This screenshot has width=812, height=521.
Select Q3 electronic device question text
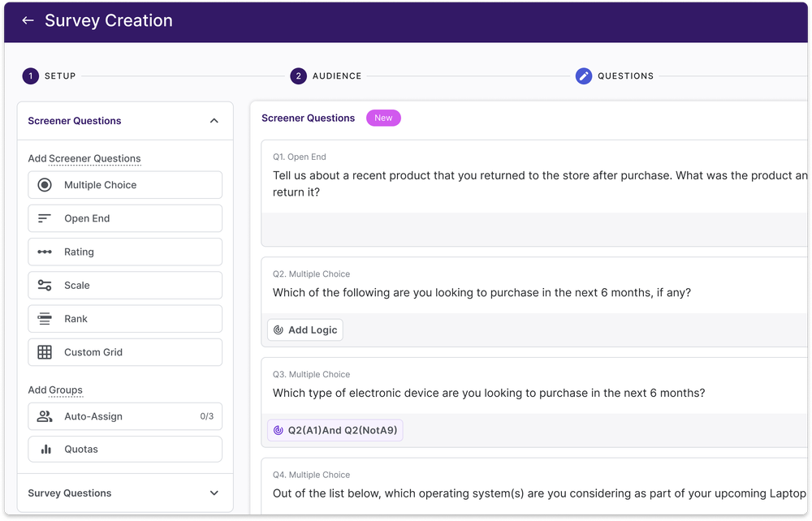489,394
